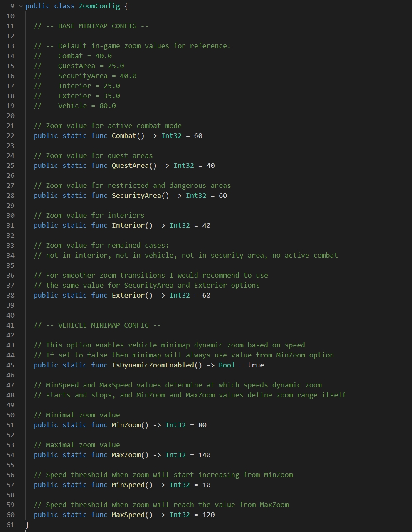
Task: Click the Bool return type
Action: click(227, 365)
